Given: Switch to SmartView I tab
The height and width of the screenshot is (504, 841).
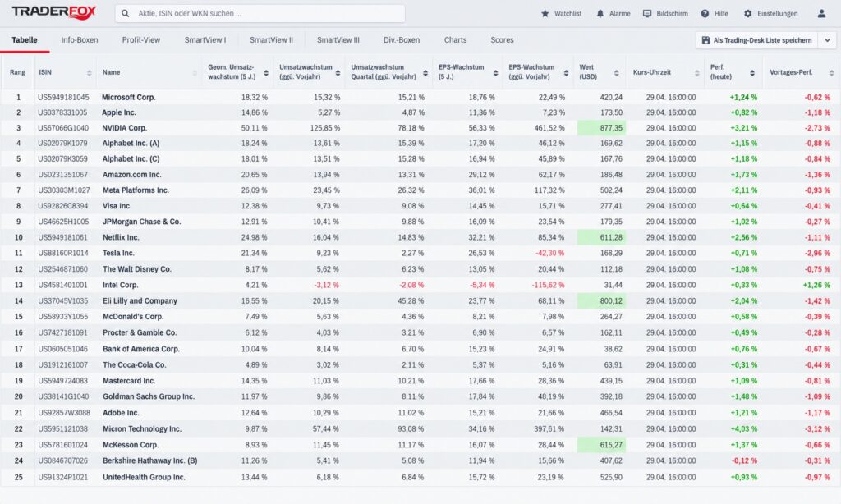Looking at the screenshot, I should 205,40.
